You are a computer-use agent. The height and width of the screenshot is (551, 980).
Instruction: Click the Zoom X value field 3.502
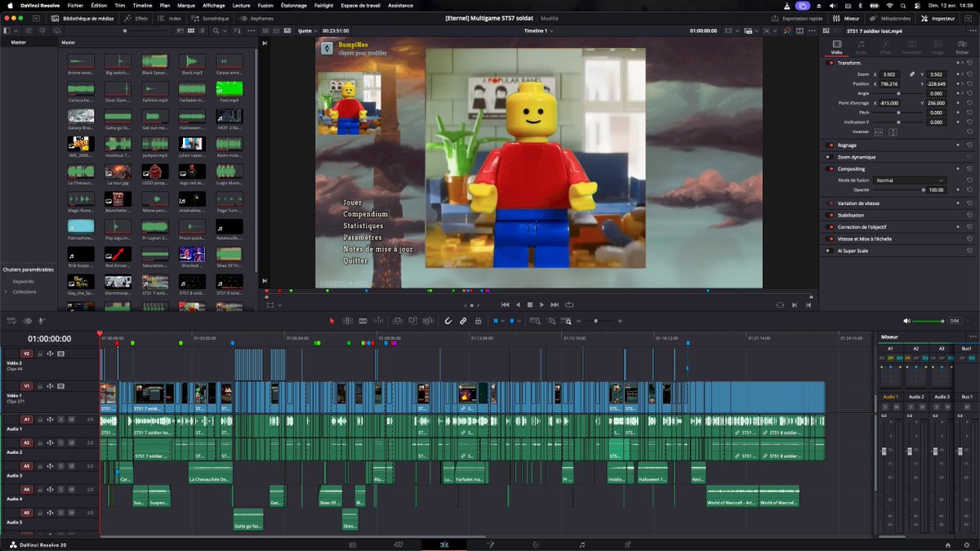tap(888, 74)
